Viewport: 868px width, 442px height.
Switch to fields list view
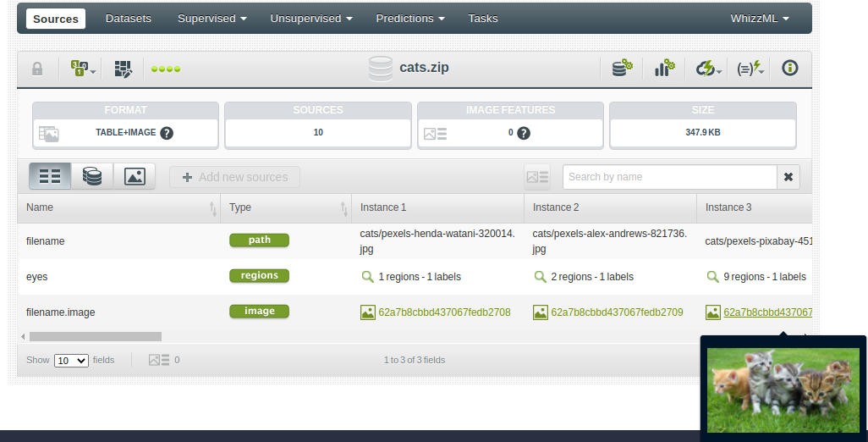[x=50, y=176]
